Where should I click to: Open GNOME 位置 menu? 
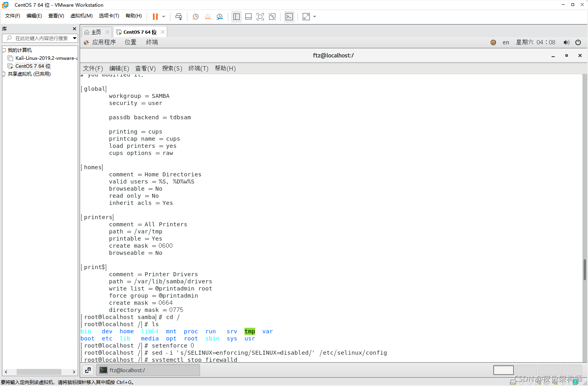coord(130,42)
